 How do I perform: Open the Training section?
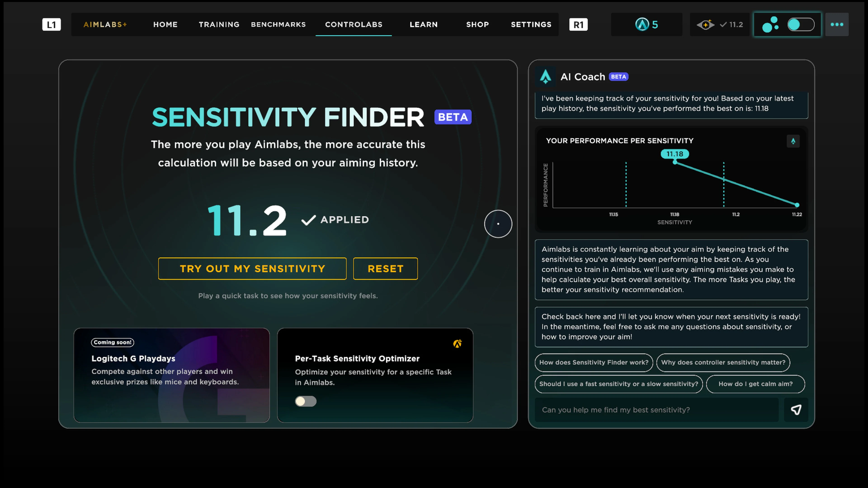tap(219, 24)
